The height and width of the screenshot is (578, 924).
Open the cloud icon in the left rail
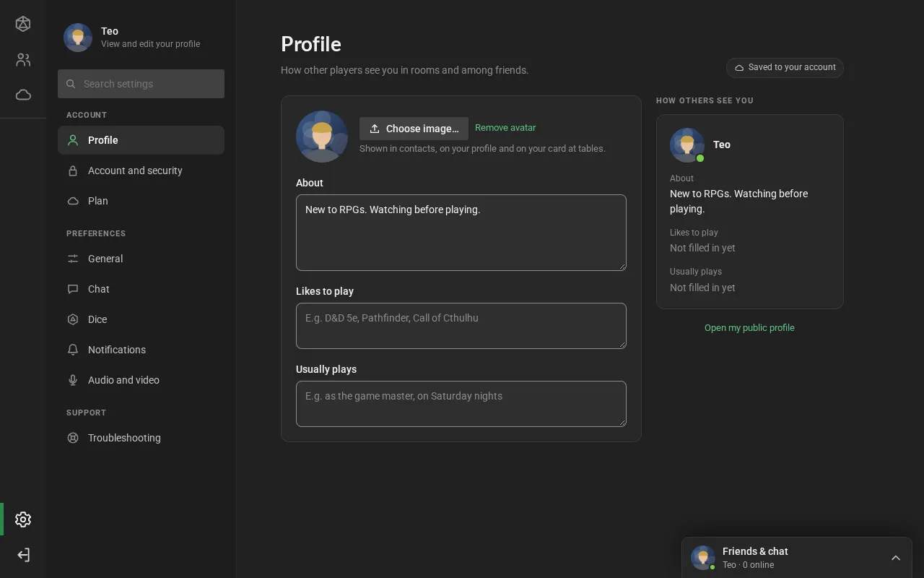pos(23,95)
